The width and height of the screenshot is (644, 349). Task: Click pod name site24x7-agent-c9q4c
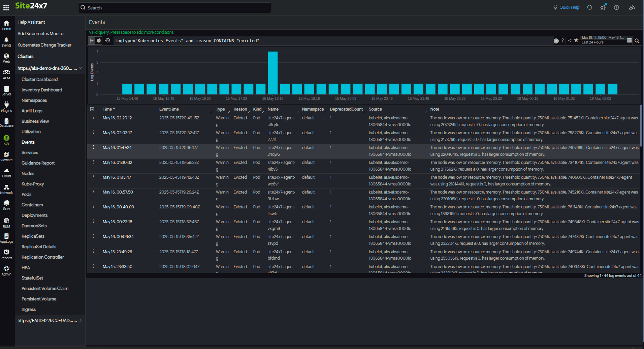coord(281,121)
